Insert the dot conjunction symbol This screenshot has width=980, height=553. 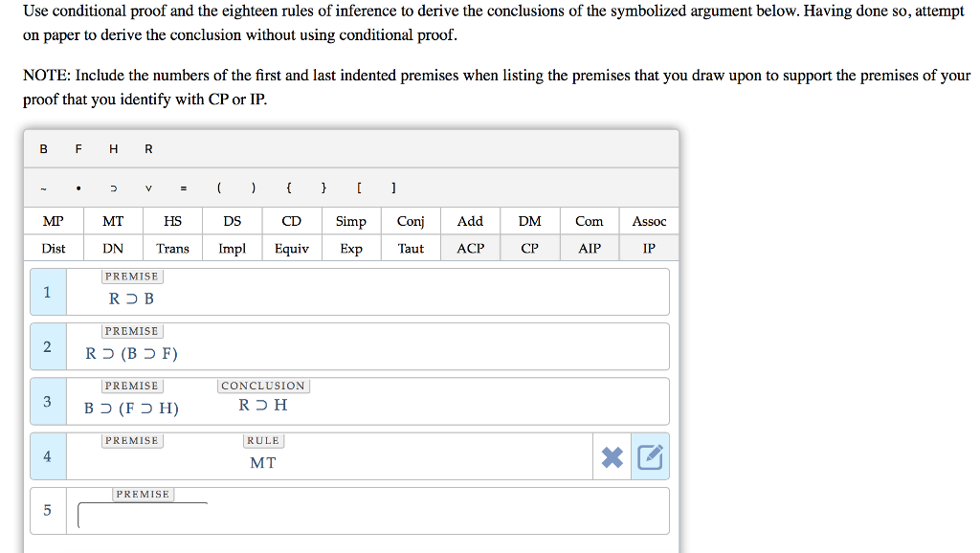(x=78, y=188)
